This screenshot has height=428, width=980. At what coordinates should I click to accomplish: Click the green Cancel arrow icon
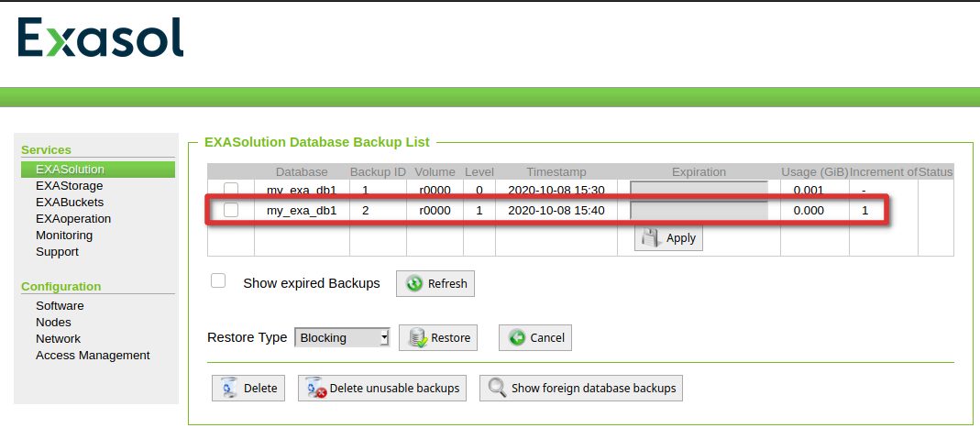pyautogui.click(x=517, y=337)
